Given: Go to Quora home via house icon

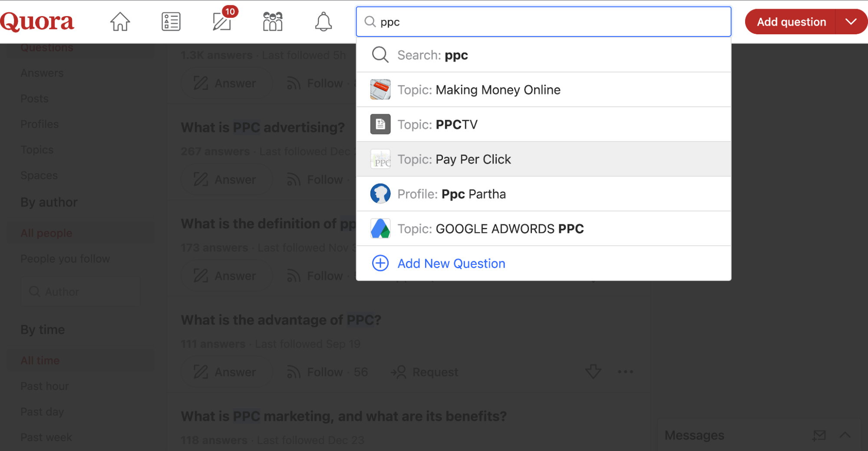Looking at the screenshot, I should click(120, 22).
